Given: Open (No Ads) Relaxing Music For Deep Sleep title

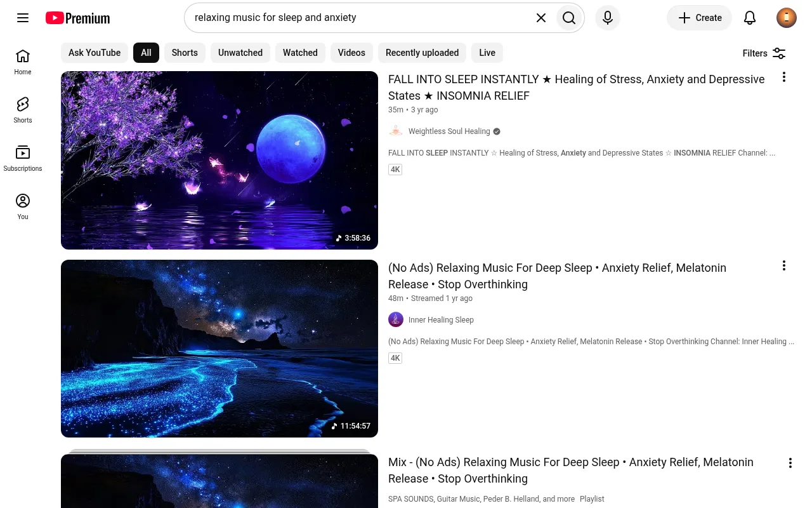Looking at the screenshot, I should (557, 276).
